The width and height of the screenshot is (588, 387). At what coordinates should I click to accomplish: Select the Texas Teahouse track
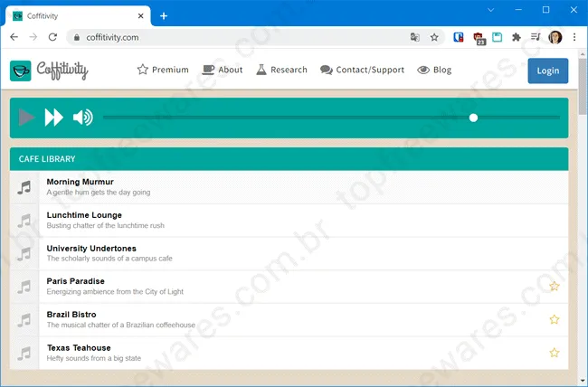[x=289, y=353]
